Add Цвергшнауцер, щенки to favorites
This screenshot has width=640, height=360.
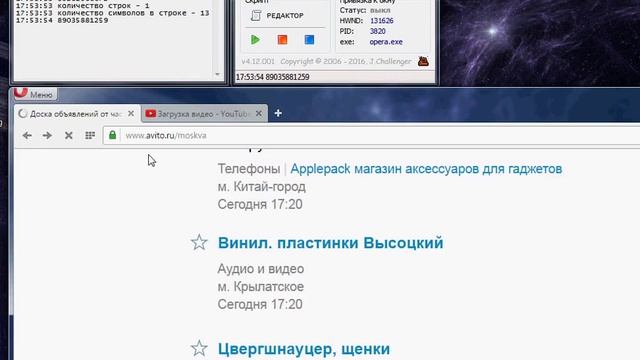(x=199, y=348)
